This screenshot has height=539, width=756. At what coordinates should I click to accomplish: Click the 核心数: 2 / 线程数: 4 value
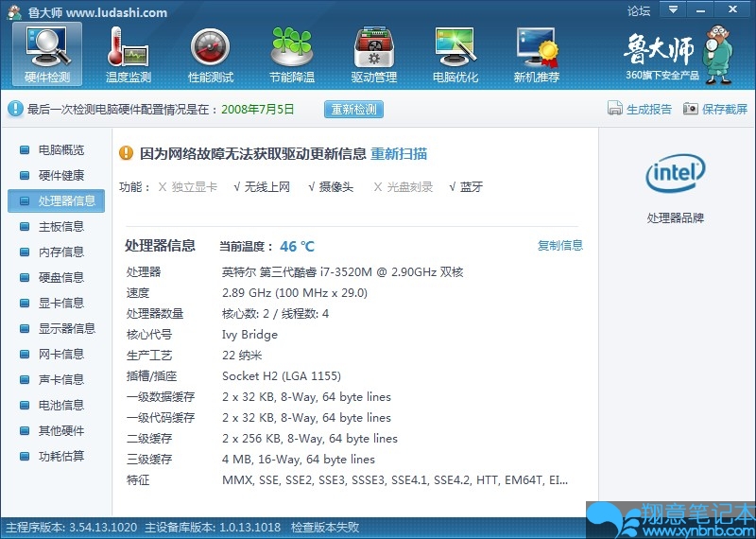pos(275,314)
